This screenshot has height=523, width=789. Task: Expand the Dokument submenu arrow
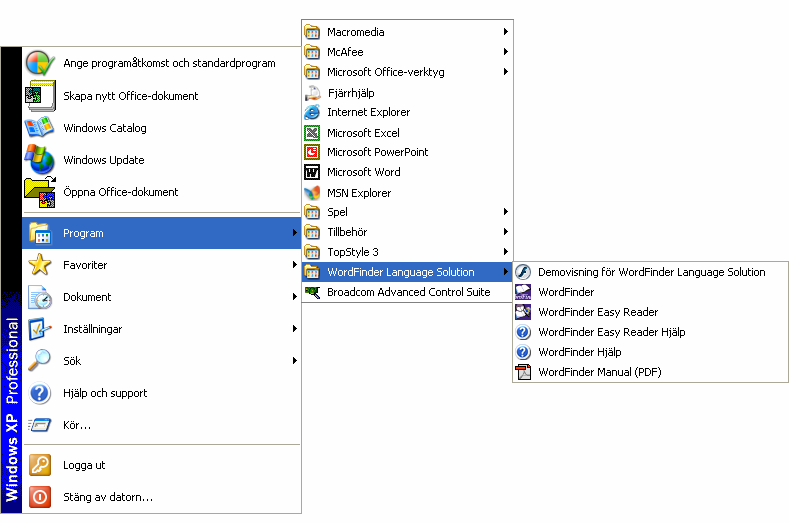[x=295, y=296]
